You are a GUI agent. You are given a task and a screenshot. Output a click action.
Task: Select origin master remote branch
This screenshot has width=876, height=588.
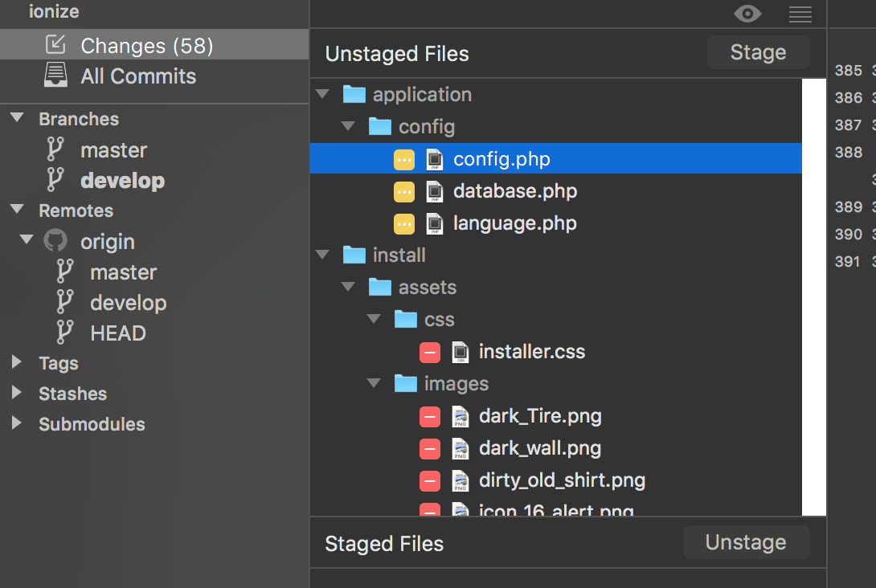124,272
